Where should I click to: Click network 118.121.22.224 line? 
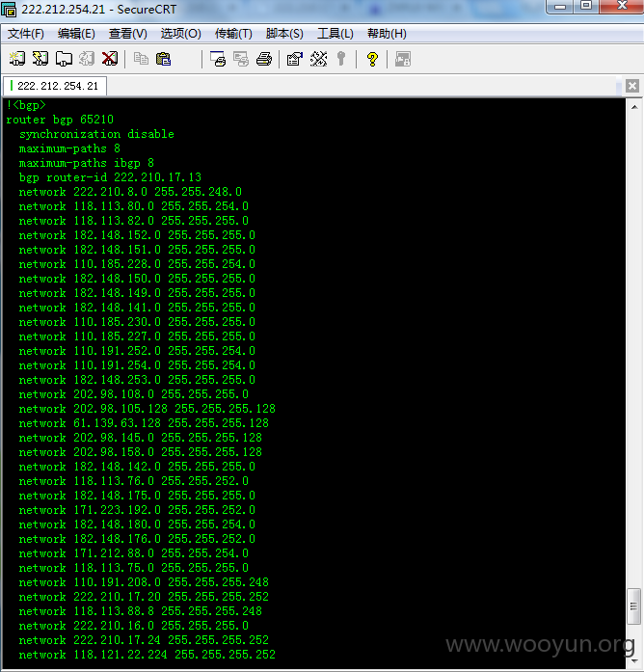click(x=147, y=655)
